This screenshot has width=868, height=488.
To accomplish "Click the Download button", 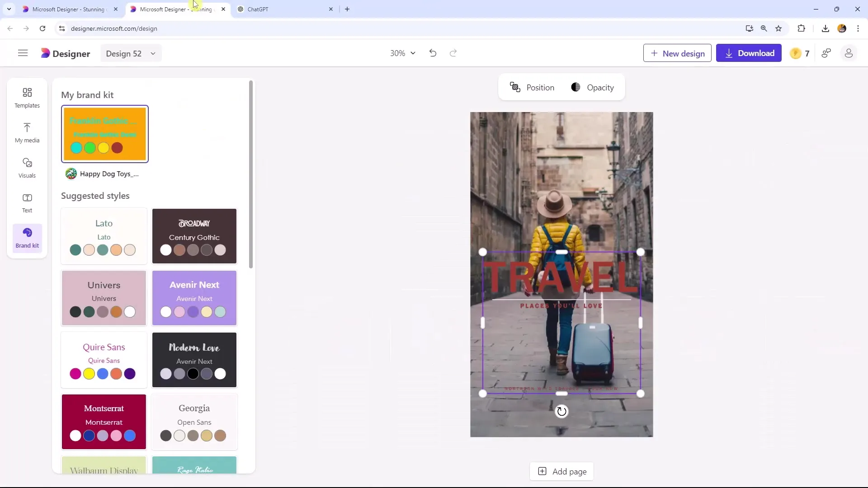I will pyautogui.click(x=749, y=53).
